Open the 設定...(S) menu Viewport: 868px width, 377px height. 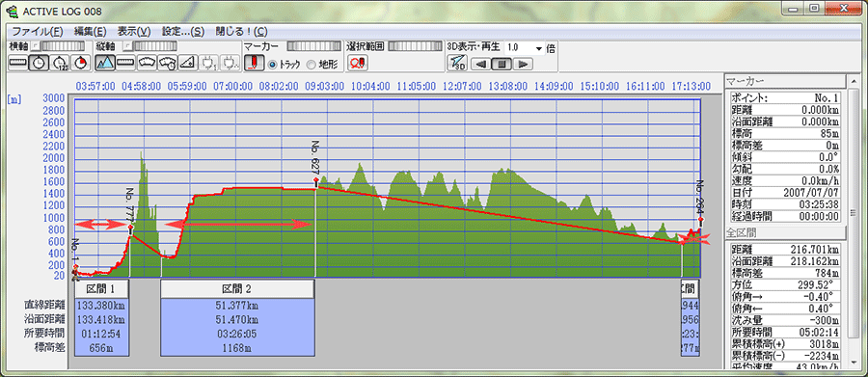point(183,31)
